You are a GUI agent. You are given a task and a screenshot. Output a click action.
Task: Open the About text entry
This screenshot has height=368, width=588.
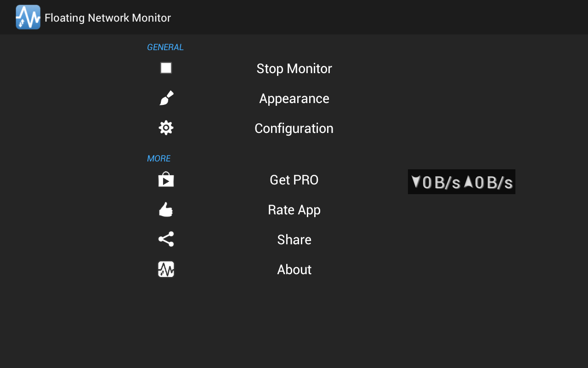pyautogui.click(x=294, y=270)
